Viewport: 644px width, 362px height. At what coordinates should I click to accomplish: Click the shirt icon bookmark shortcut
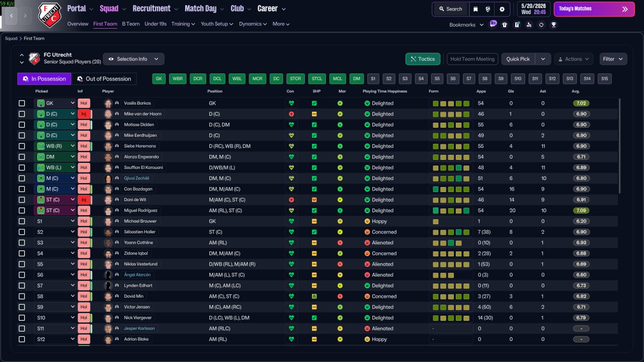point(505,25)
